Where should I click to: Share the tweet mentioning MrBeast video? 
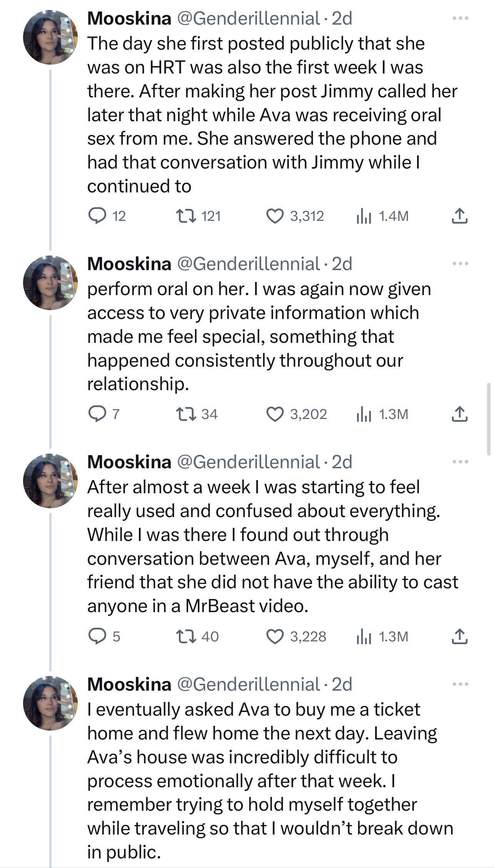(x=459, y=636)
